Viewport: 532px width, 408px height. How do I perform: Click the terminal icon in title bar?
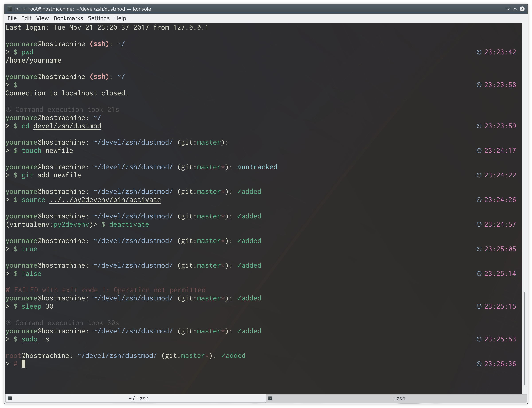click(x=10, y=9)
